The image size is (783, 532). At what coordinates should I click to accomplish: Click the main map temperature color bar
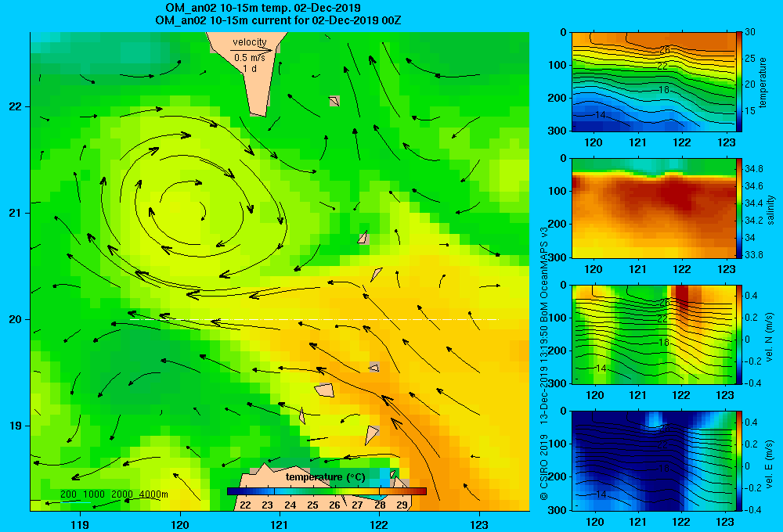point(327,491)
